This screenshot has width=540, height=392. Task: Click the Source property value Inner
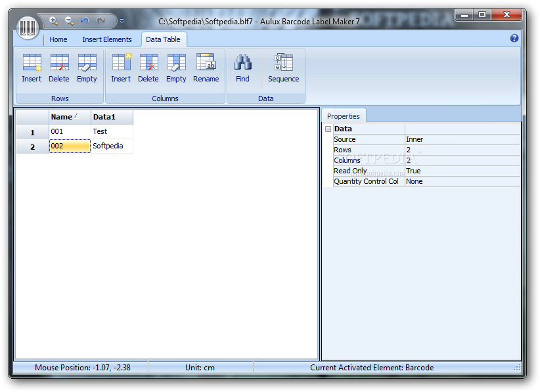point(462,139)
